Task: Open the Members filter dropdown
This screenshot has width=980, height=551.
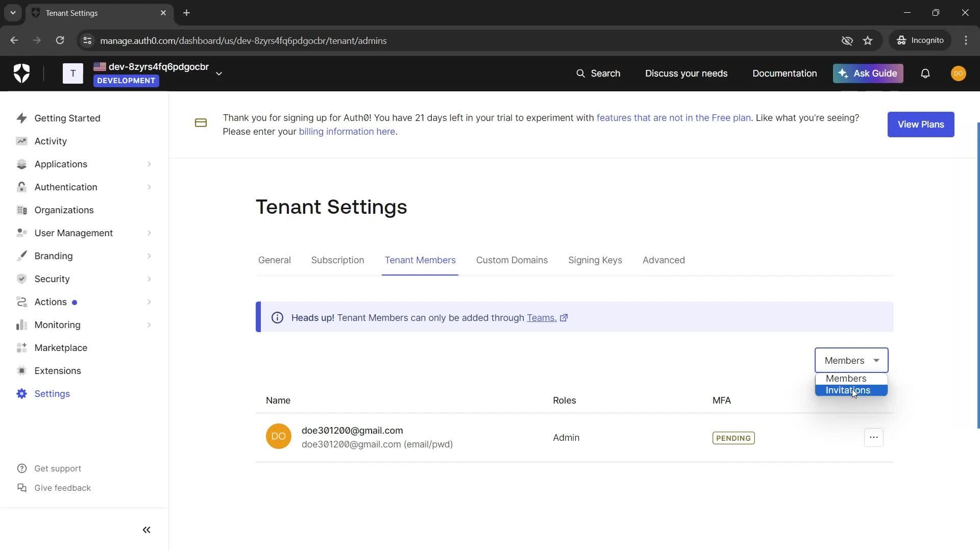Action: pyautogui.click(x=851, y=361)
